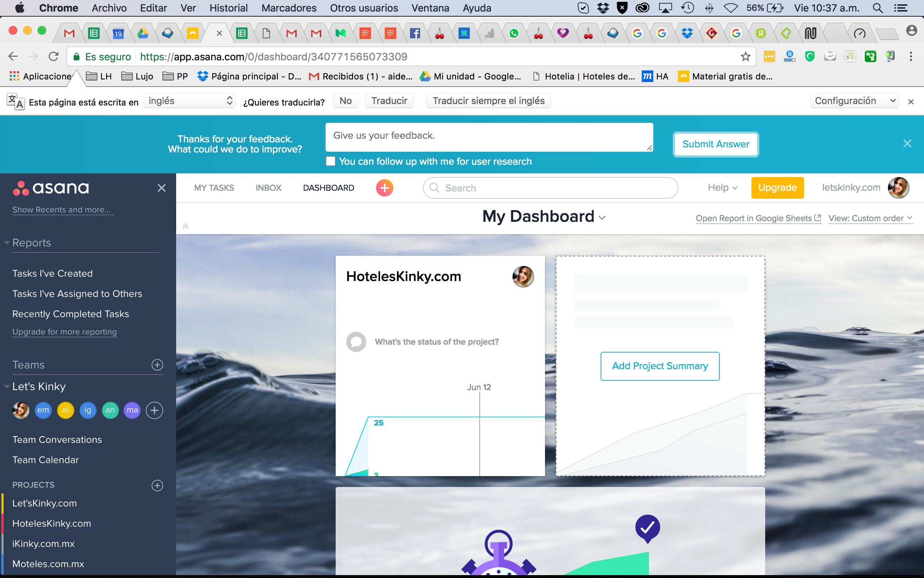
Task: Add a new project with plus icon
Action: pos(157,485)
